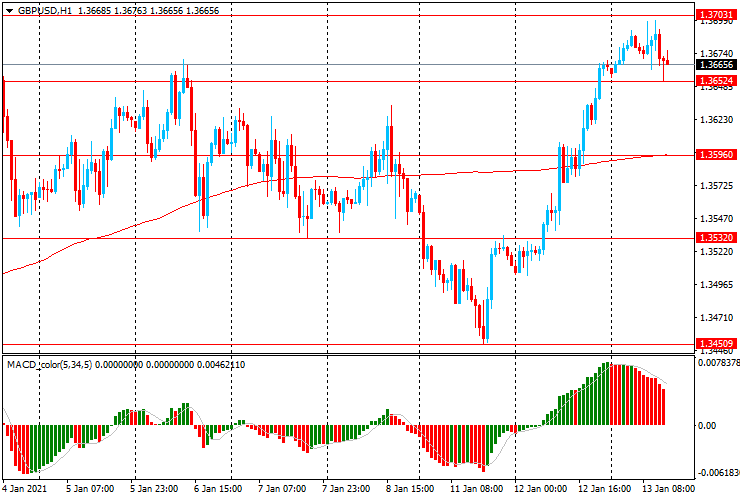Click the 12 Jan 00:00 time label
The height and width of the screenshot is (500, 740).
[542, 489]
